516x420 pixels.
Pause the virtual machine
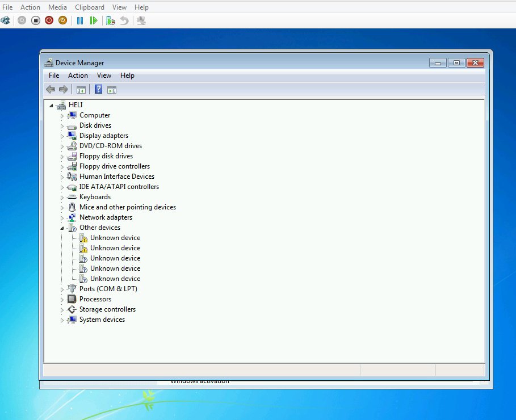pyautogui.click(x=79, y=20)
